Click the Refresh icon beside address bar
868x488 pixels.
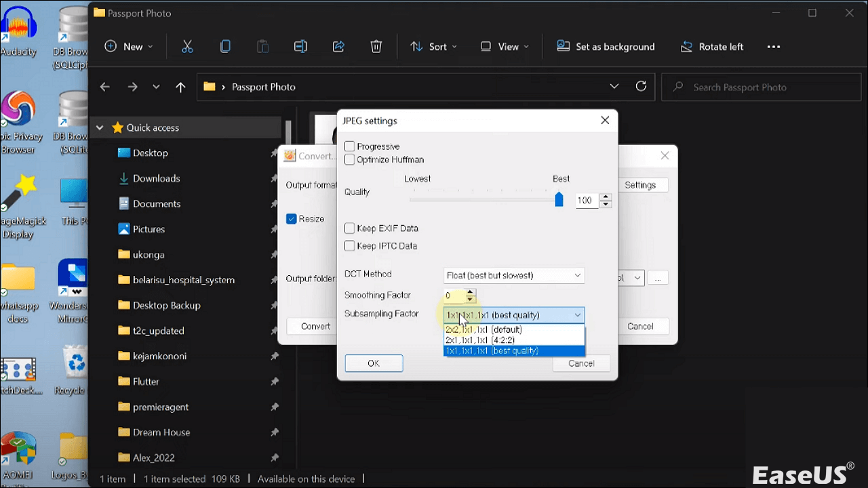(641, 87)
